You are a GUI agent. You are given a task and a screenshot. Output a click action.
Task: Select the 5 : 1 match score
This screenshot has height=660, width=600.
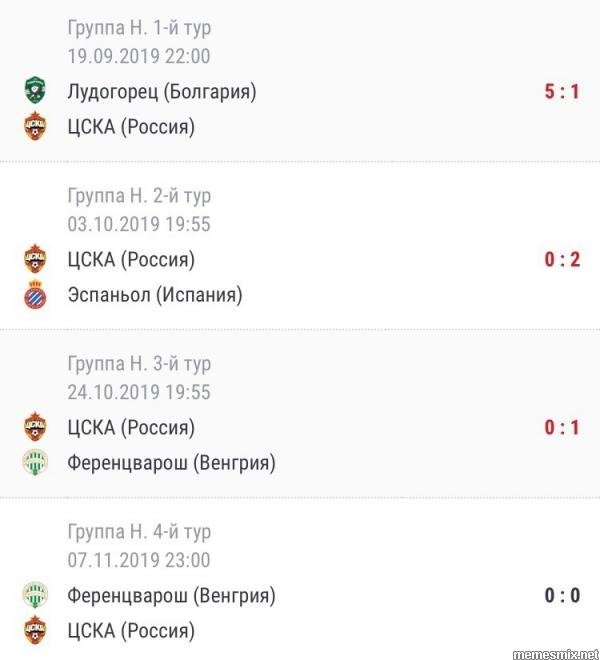(x=562, y=91)
